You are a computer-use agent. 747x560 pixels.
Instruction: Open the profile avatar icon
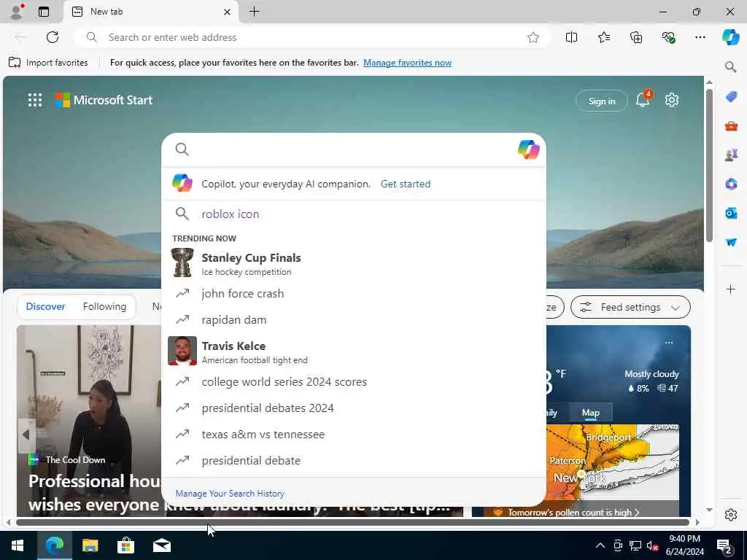point(16,12)
